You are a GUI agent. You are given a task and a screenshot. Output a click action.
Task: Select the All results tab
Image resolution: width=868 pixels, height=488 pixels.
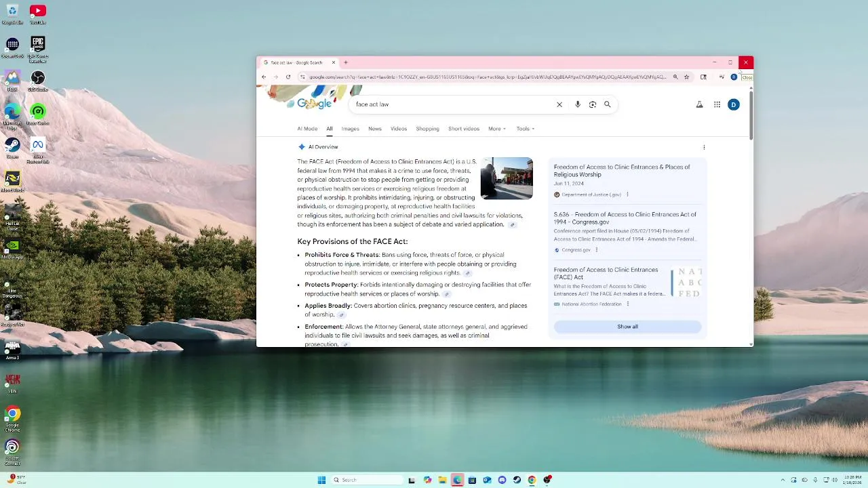click(329, 129)
